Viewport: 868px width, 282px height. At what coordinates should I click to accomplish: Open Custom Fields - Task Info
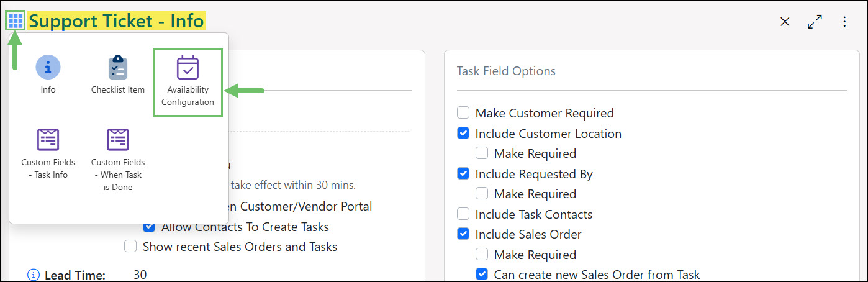pyautogui.click(x=48, y=153)
